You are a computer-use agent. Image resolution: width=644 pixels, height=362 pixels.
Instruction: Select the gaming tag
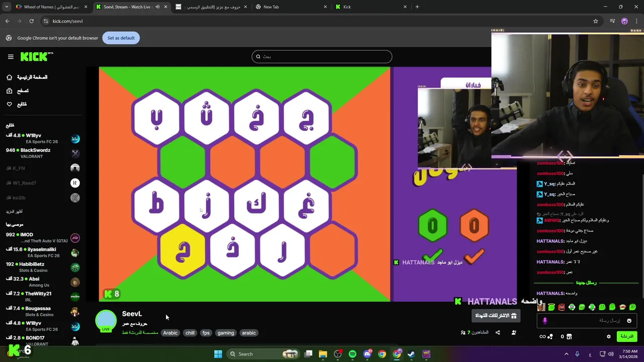[x=226, y=333]
